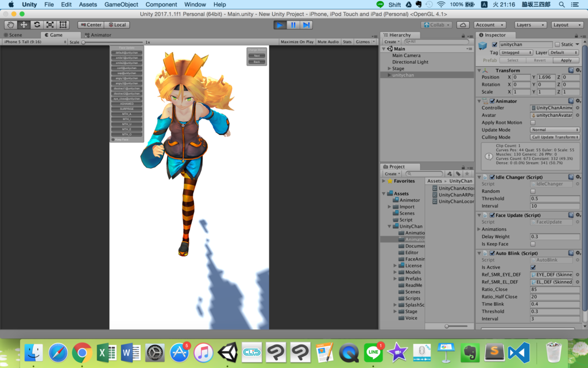Image resolution: width=588 pixels, height=368 pixels.
Task: Select the Rect Transform tool
Action: [63, 25]
